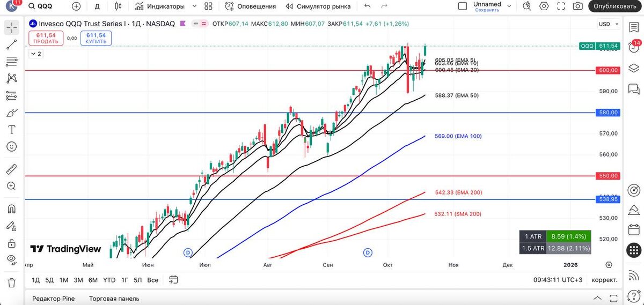Image resolution: width=644 pixels, height=305 pixels.
Task: Activate the zoom in tool
Action: coord(11,186)
